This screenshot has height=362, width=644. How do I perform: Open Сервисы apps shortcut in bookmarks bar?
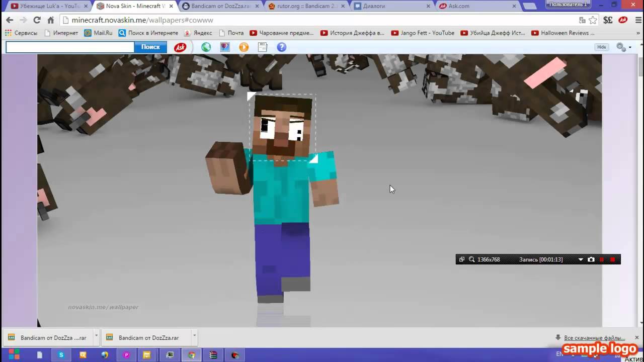pos(21,33)
